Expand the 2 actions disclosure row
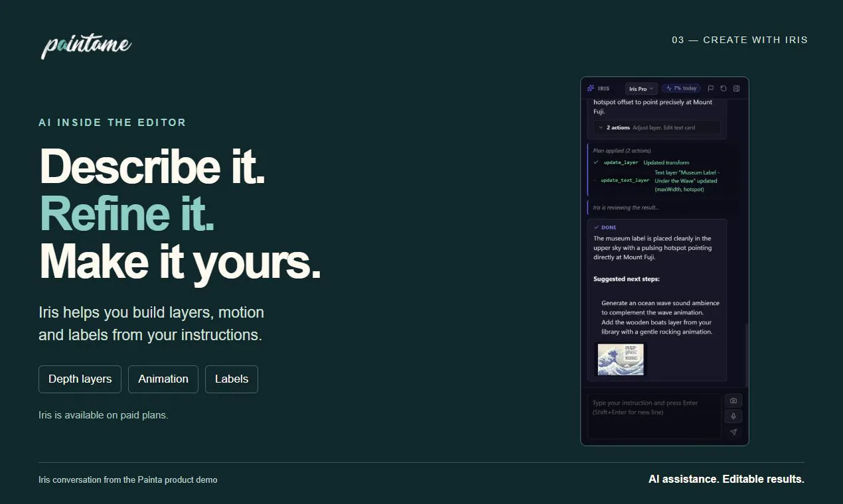This screenshot has height=504, width=843. (x=656, y=127)
